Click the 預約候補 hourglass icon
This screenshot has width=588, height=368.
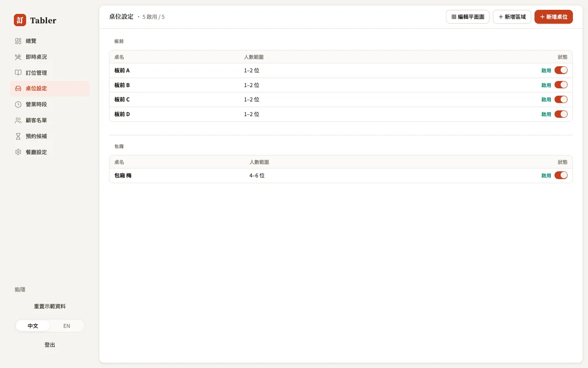click(x=18, y=136)
